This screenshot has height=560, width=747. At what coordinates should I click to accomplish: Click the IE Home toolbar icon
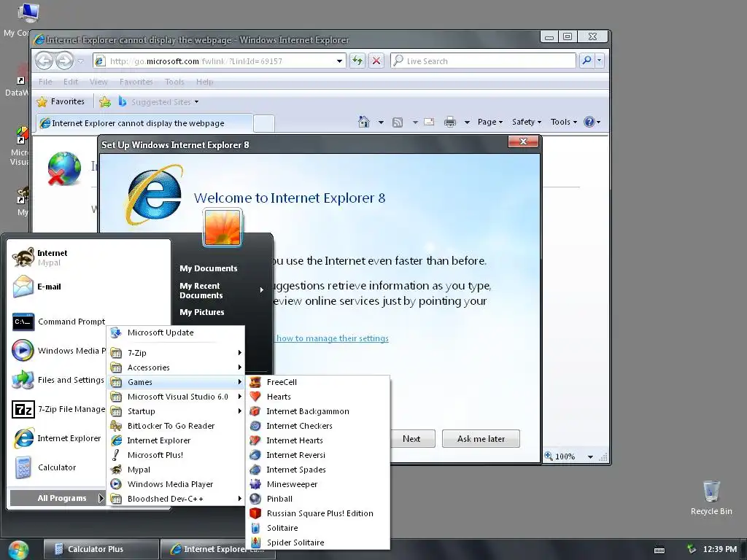tap(363, 122)
